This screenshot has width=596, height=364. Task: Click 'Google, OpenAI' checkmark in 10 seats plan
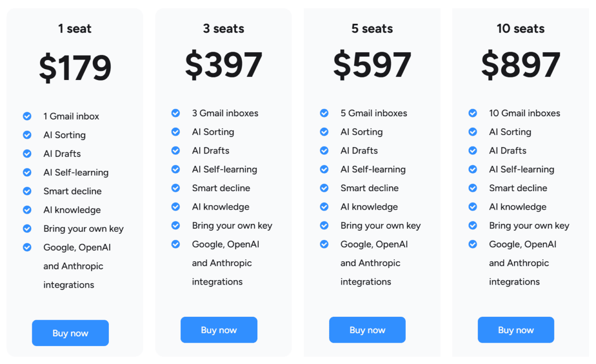473,244
